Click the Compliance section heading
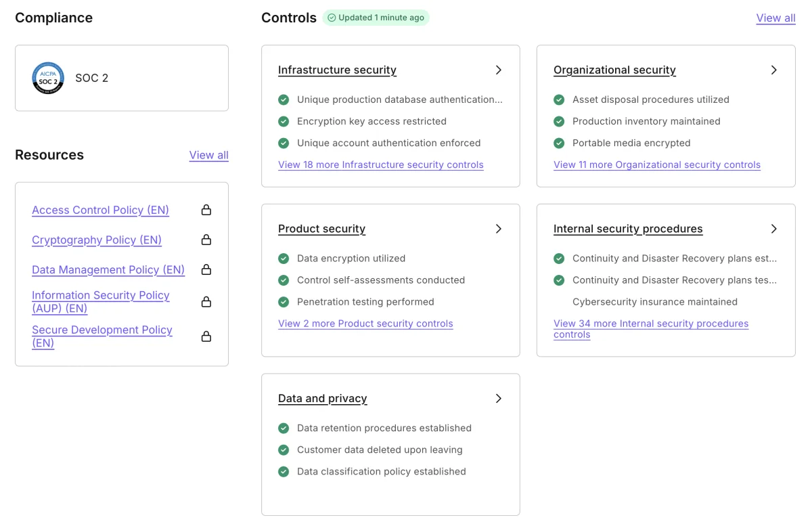 pos(54,18)
